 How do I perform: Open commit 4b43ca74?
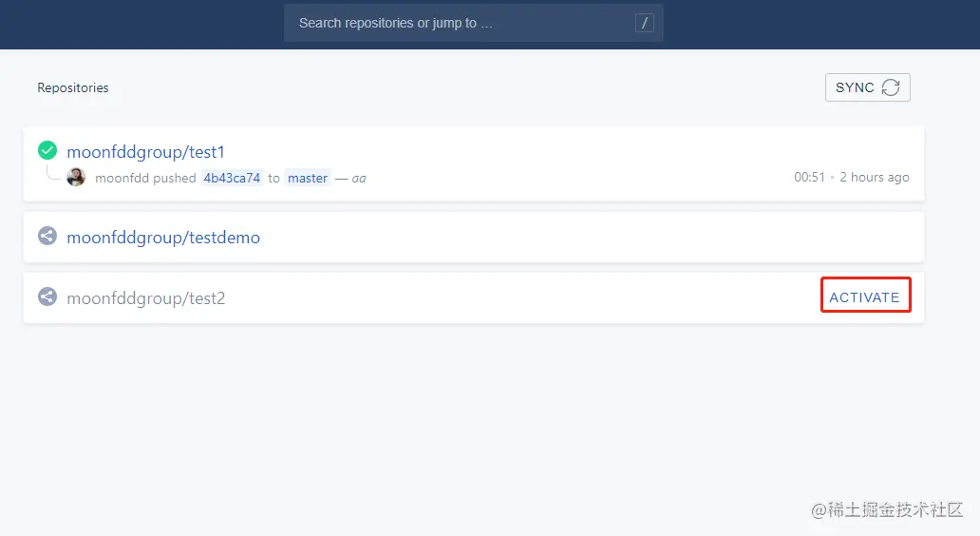(x=232, y=178)
